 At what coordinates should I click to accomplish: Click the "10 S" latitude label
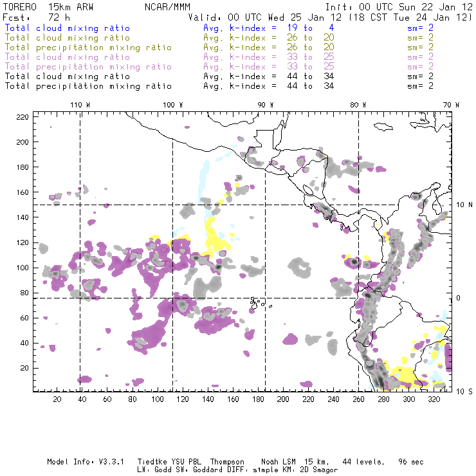(464, 391)
